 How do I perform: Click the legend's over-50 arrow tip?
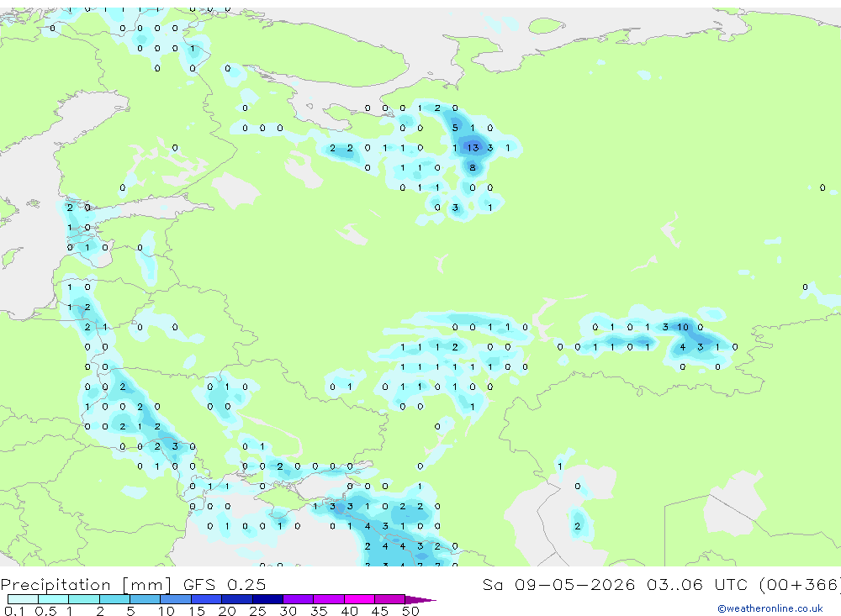tap(421, 599)
